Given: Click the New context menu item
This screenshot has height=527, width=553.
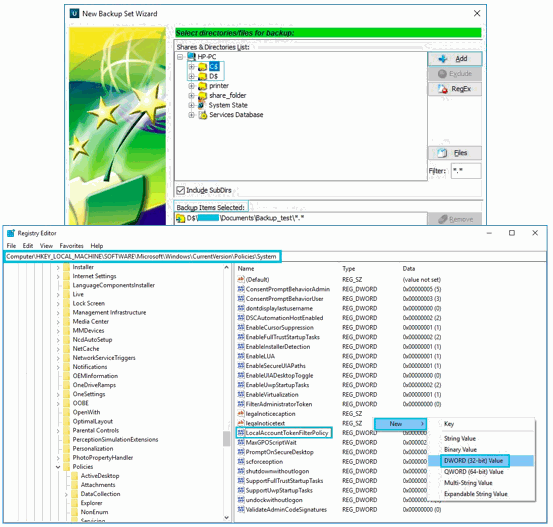Looking at the screenshot, I should [400, 424].
